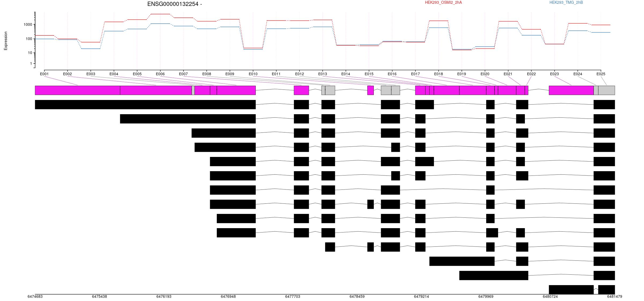Image resolution: width=644 pixels, height=301 pixels.
Task: Click y-axis tick value 100
Action: tap(29, 39)
